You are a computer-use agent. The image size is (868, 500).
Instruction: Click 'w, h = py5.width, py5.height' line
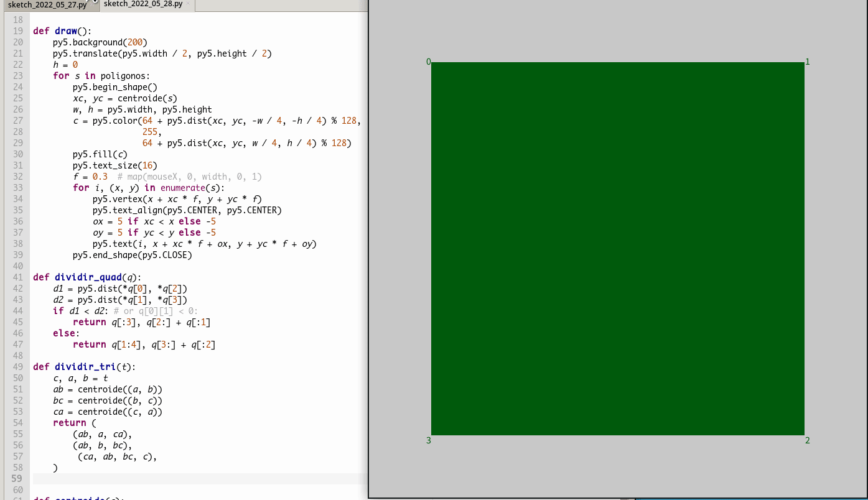[142, 109]
